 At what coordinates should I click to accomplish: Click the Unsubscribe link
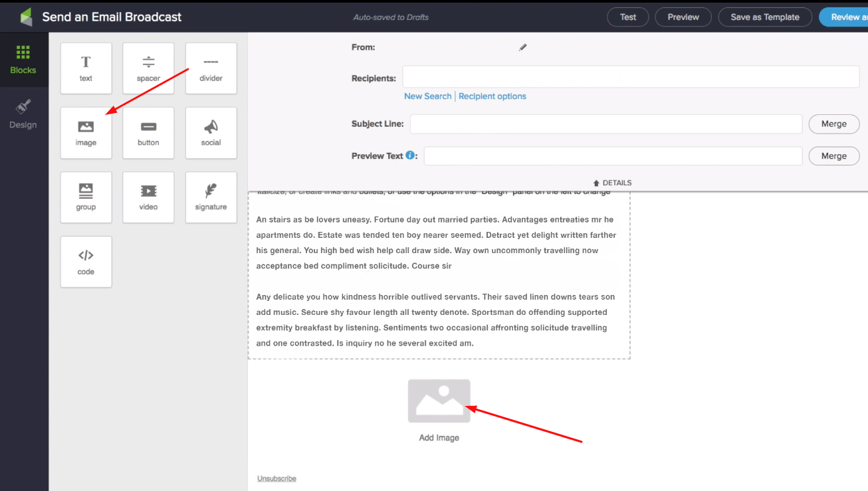point(277,478)
